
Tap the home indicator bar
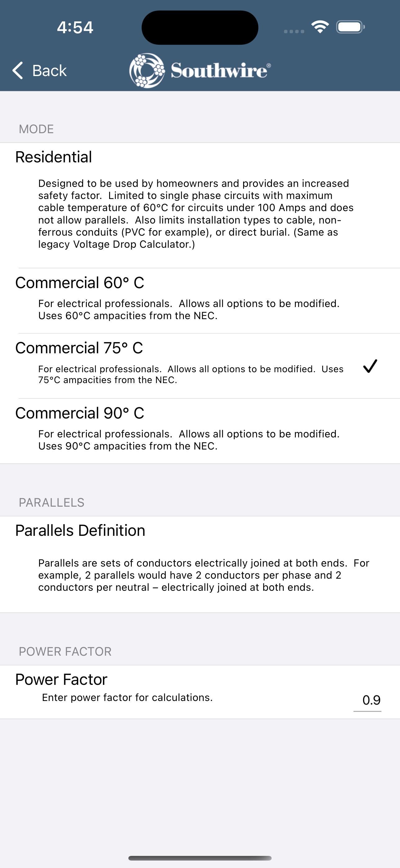[200, 858]
